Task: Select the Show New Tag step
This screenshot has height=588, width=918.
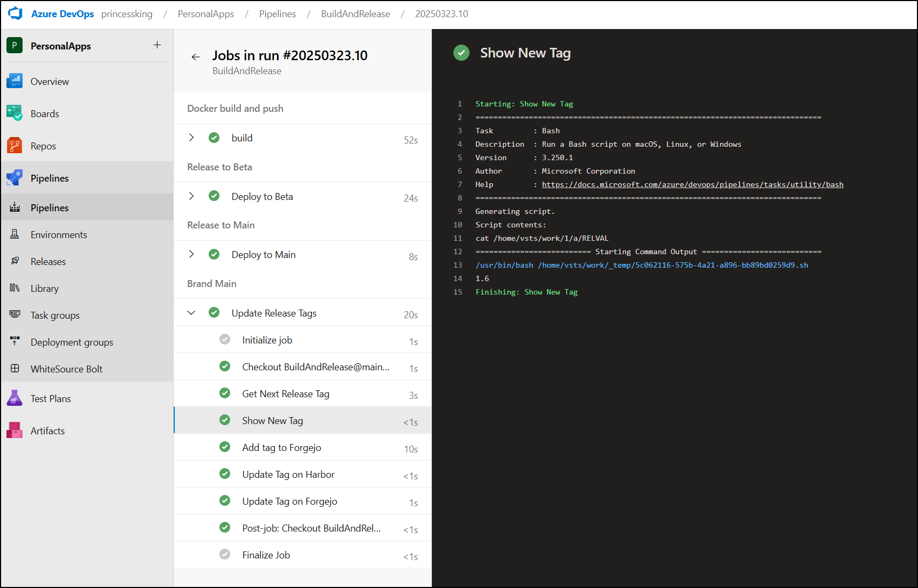Action: pyautogui.click(x=303, y=420)
